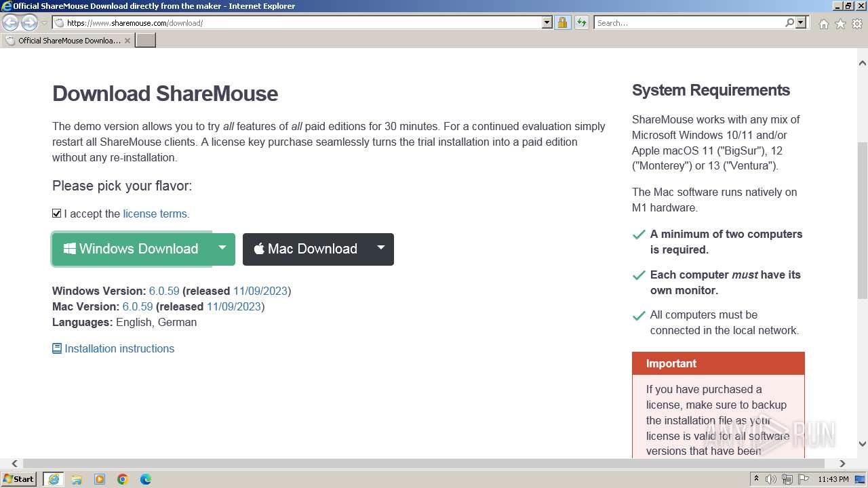This screenshot has height=488, width=868.
Task: Click the 'Download ShareMouse' heading text
Action: [165, 94]
